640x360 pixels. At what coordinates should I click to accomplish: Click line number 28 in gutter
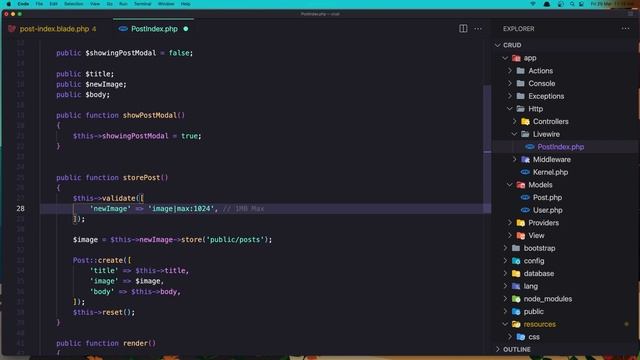[x=20, y=209]
